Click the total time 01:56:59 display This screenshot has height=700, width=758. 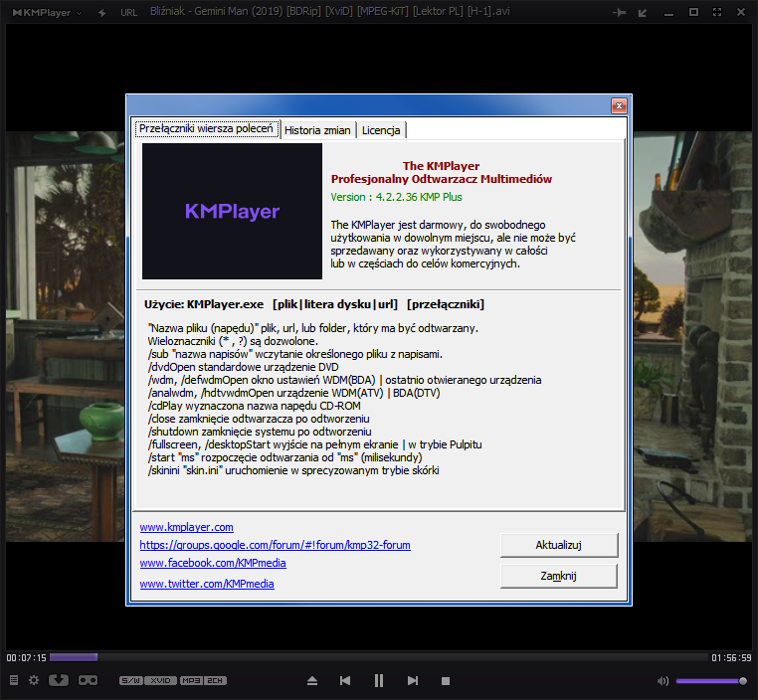click(731, 657)
